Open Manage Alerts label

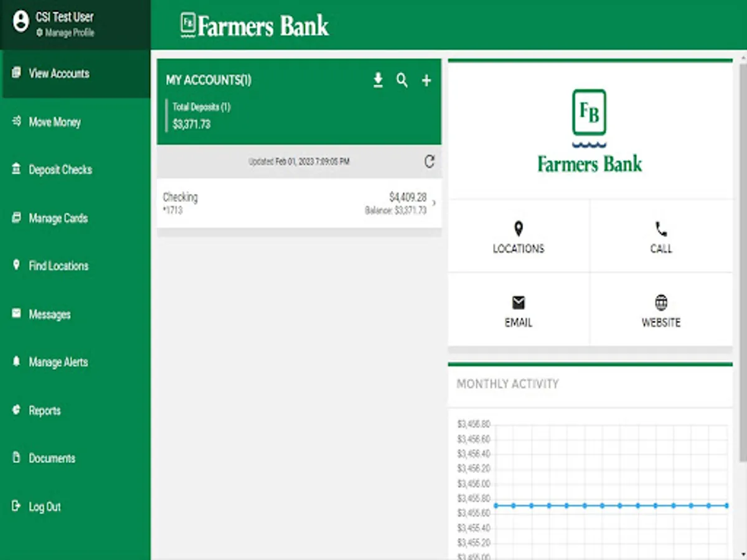[58, 362]
